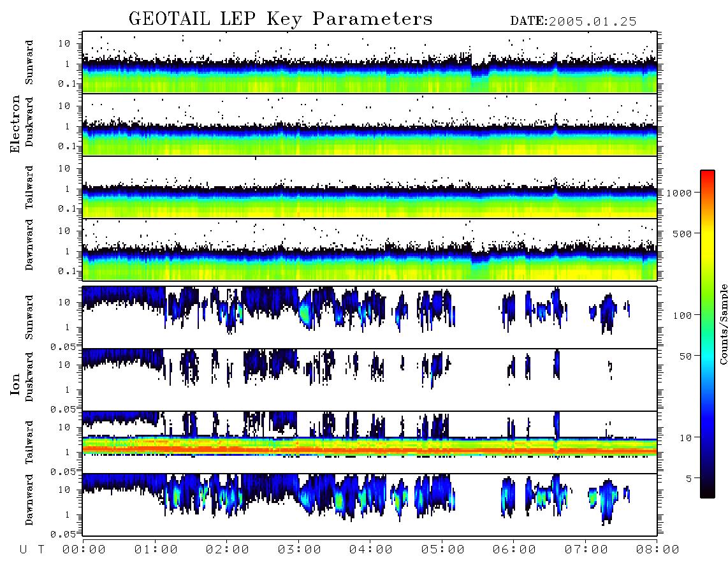The height and width of the screenshot is (561, 728).
Task: Click the '00:00' time tick label
Action: pos(84,550)
